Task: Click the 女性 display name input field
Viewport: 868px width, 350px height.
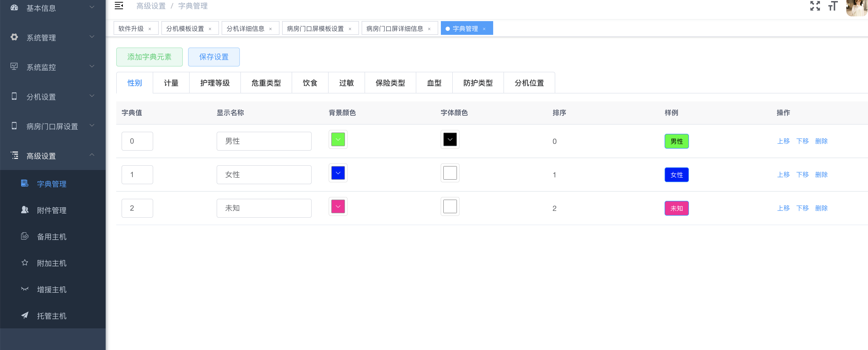Action: (264, 174)
